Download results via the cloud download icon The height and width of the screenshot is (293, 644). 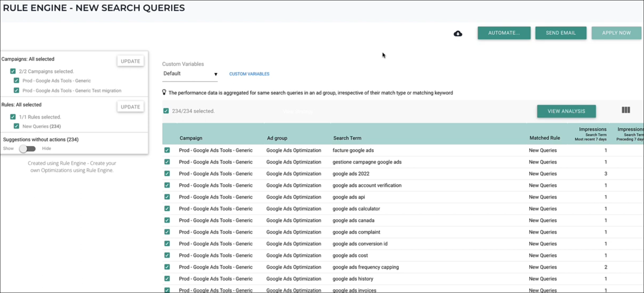point(458,34)
